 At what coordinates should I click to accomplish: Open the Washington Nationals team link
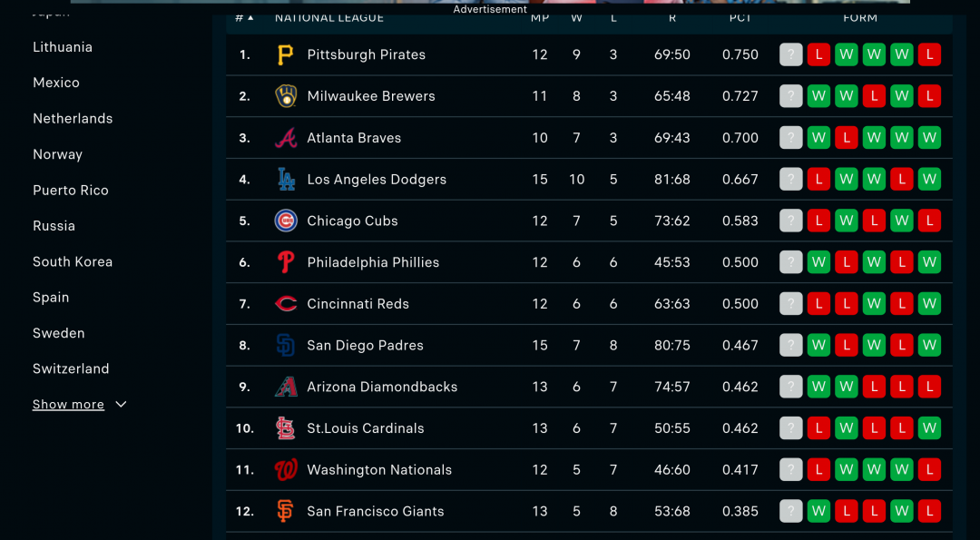coord(379,470)
